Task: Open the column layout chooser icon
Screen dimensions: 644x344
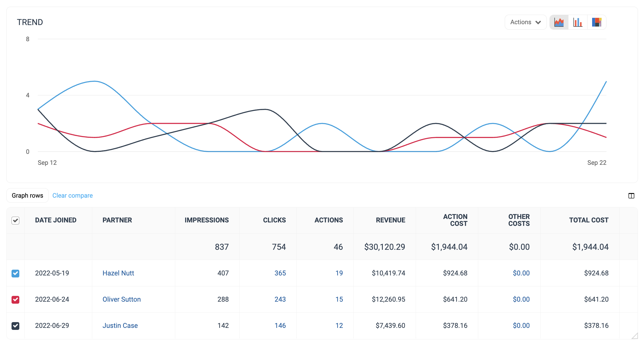Action: [x=631, y=196]
